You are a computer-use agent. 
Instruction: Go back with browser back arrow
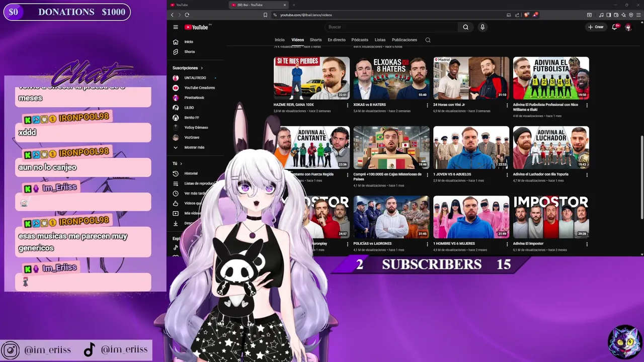tap(172, 15)
